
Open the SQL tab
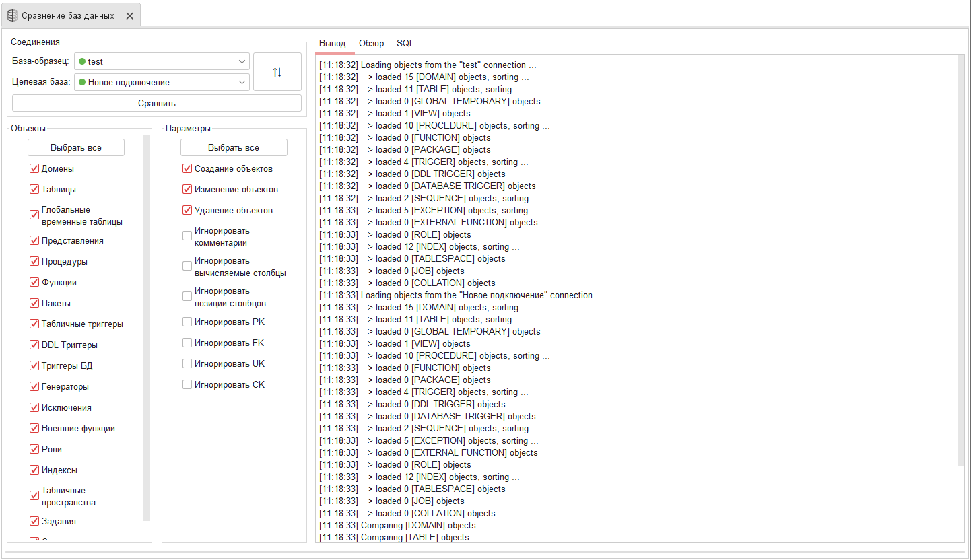click(405, 43)
